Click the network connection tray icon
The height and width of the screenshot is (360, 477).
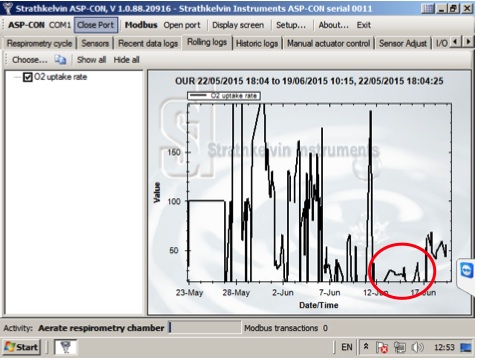[400, 347]
